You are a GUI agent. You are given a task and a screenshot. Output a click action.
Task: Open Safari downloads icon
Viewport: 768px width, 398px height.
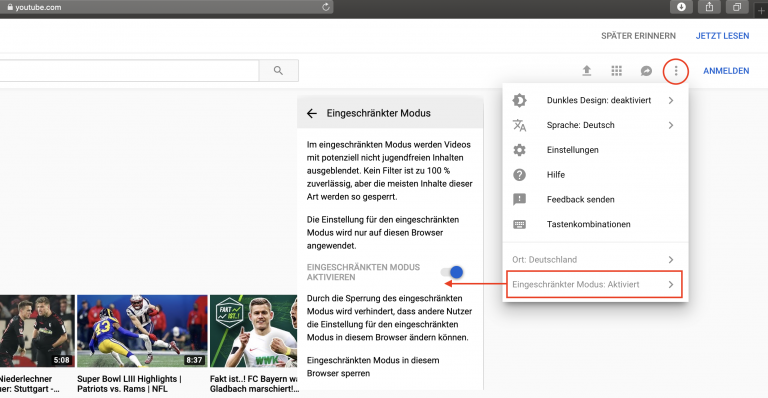681,7
